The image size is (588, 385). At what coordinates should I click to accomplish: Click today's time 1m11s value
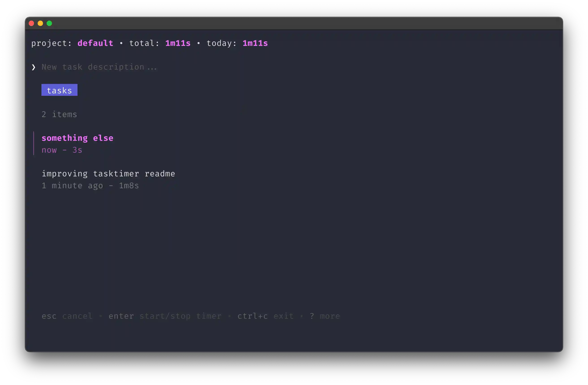(x=255, y=43)
